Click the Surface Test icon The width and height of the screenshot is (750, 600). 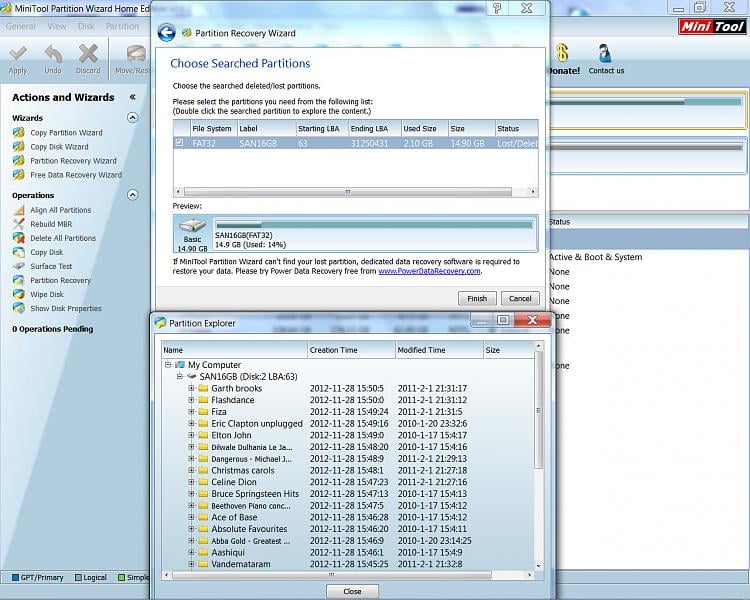point(19,266)
